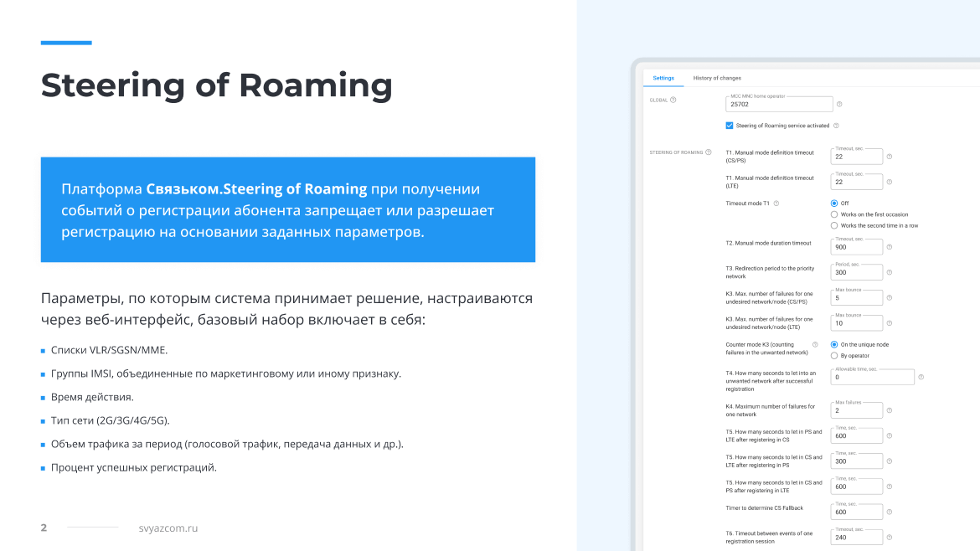Image resolution: width=980 pixels, height=551 pixels.
Task: Click T6 timeout field showing 240
Action: tap(857, 538)
